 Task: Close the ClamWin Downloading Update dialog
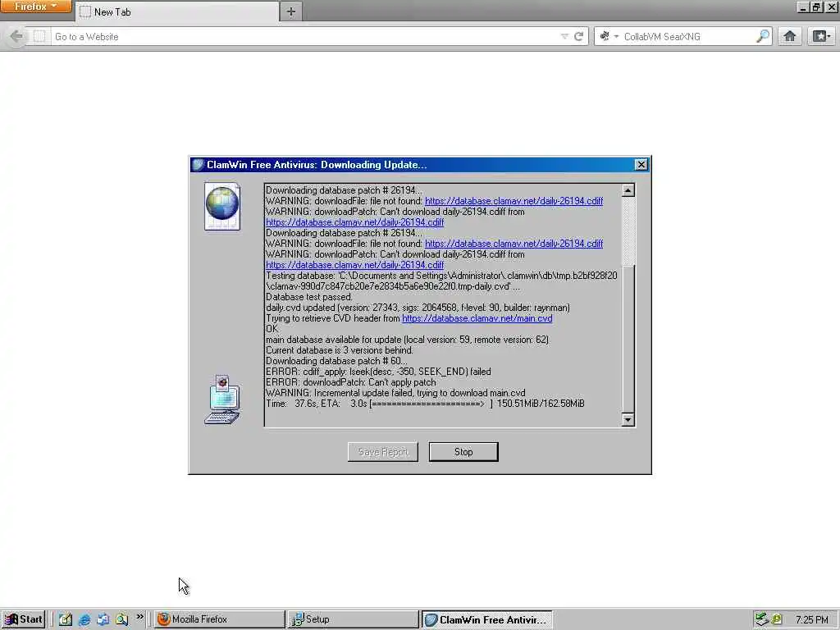pos(641,164)
